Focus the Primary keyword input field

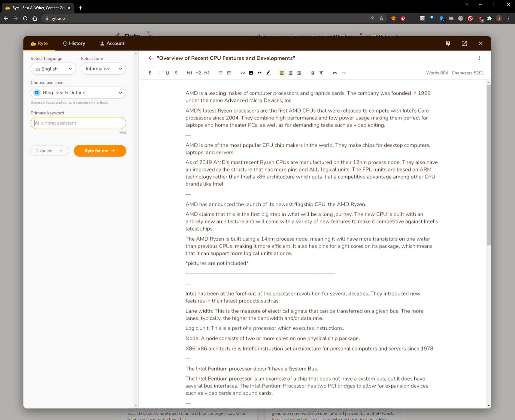point(78,123)
